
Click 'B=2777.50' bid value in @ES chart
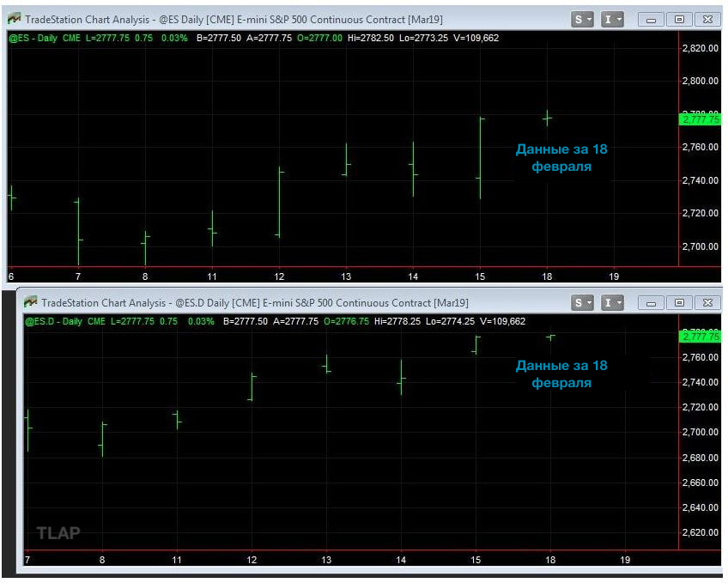click(x=219, y=38)
